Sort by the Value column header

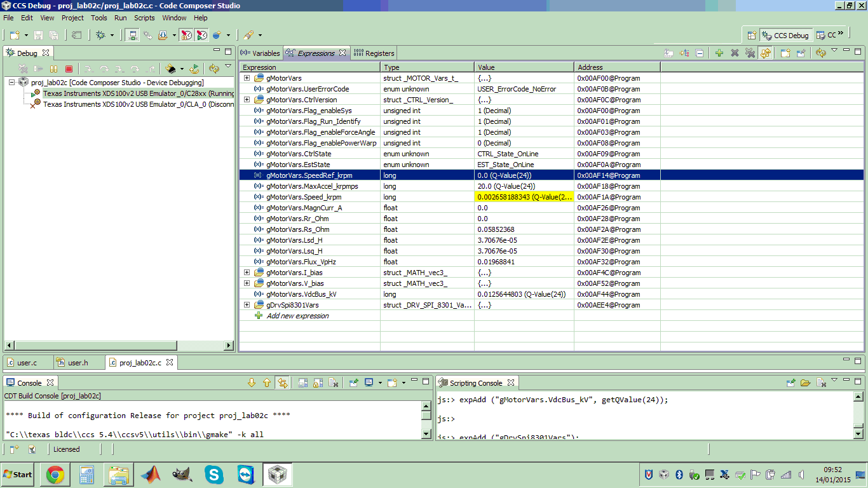[x=524, y=67]
